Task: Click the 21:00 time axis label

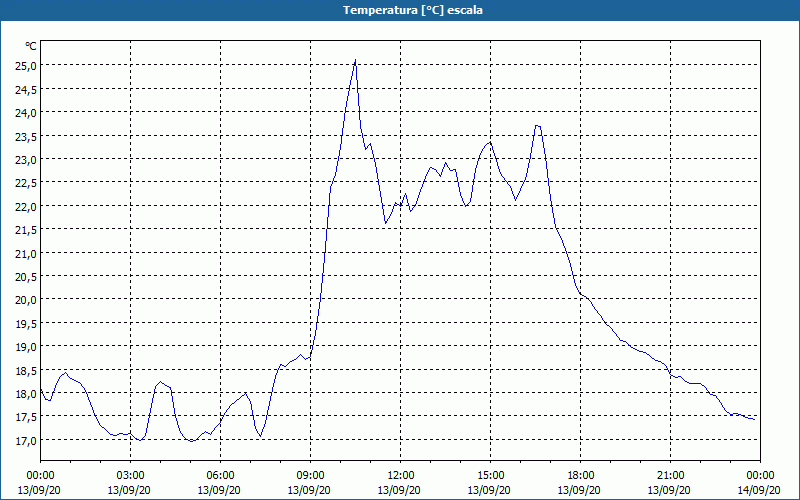Action: tap(670, 476)
